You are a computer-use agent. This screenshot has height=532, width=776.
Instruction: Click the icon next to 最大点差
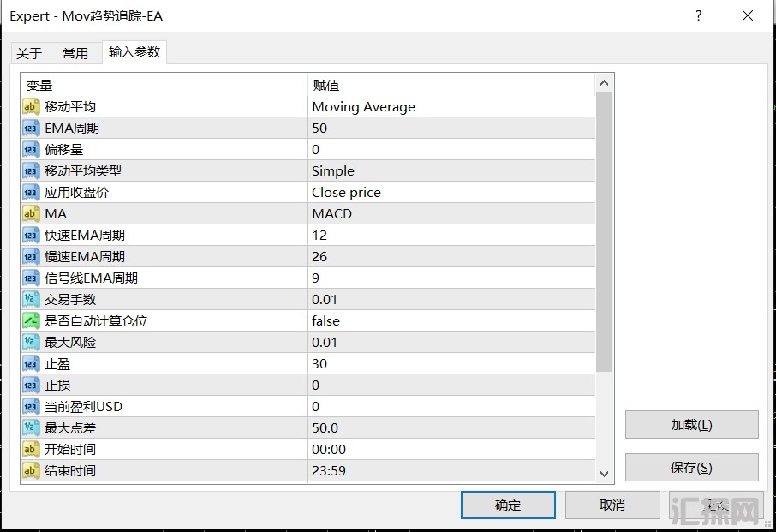tap(31, 428)
